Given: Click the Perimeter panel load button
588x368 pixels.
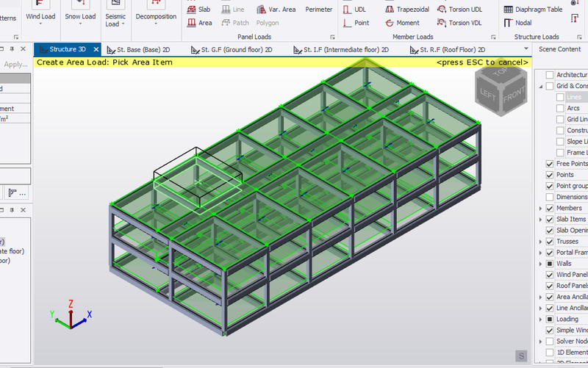Looking at the screenshot, I should pos(318,10).
